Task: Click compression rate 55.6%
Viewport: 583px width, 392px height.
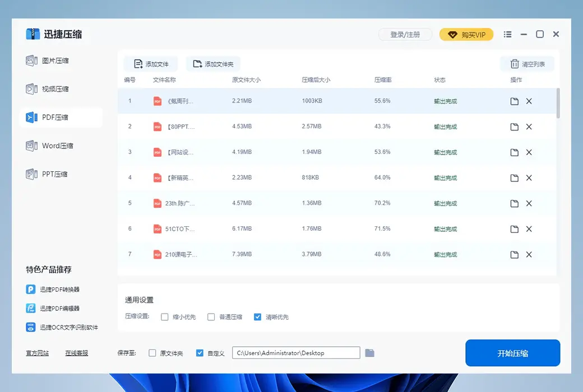Action: (x=382, y=101)
